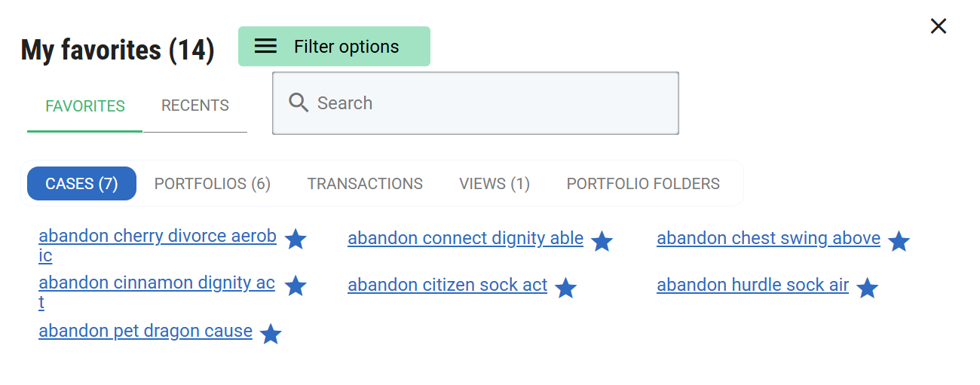This screenshot has height=385, width=980.
Task: Switch to the Recents tab
Action: (x=194, y=105)
